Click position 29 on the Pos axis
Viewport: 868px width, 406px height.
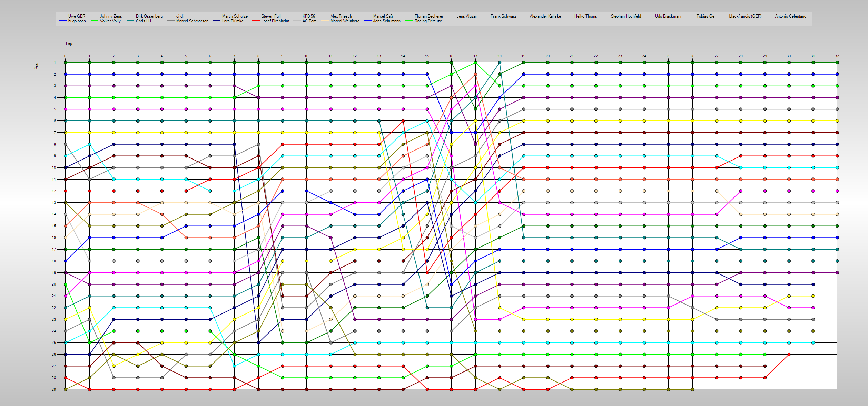pos(54,389)
